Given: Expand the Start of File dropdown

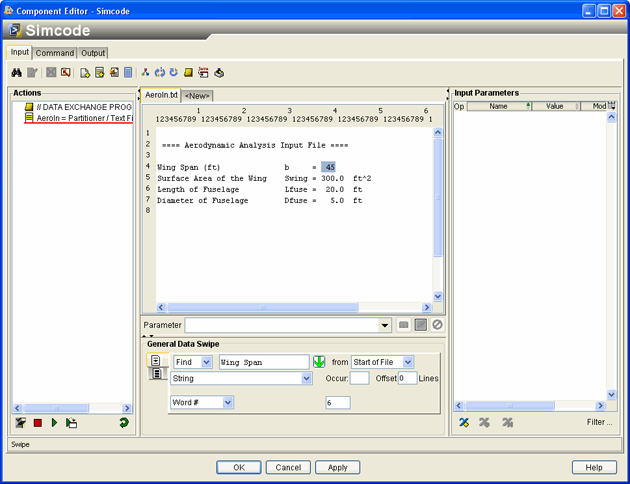Looking at the screenshot, I should pos(408,362).
